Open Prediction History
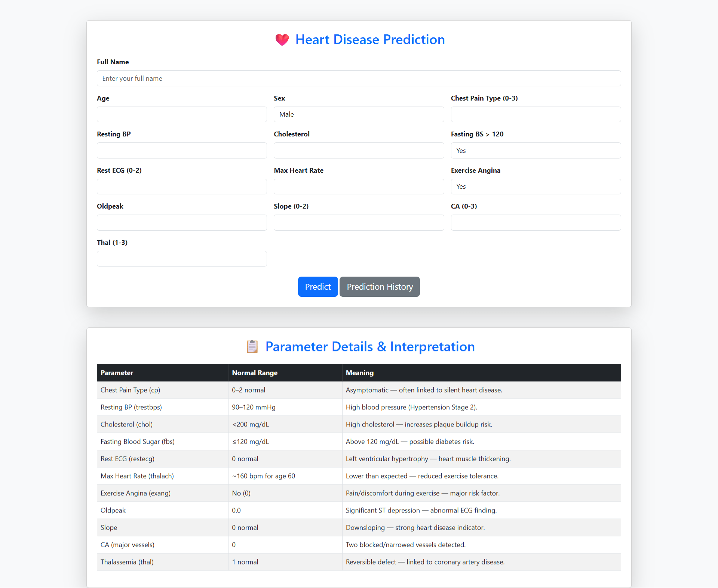 click(379, 286)
